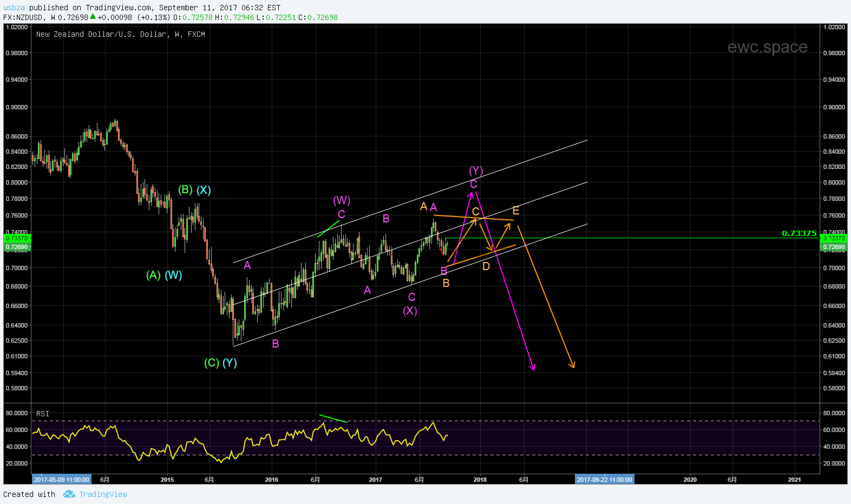This screenshot has width=851, height=504.
Task: Click the orange arrowhead at projection bottom
Action: [x=572, y=365]
